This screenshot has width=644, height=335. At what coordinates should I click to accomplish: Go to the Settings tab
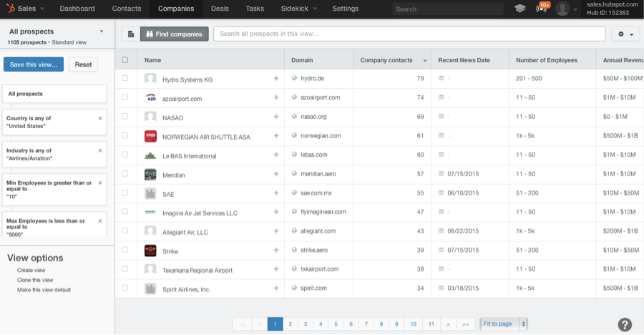[346, 9]
